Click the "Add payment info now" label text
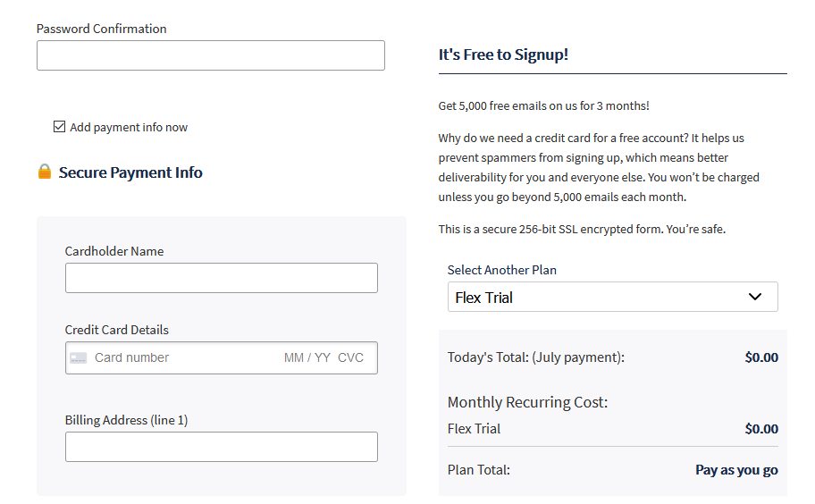815x504 pixels. (129, 127)
